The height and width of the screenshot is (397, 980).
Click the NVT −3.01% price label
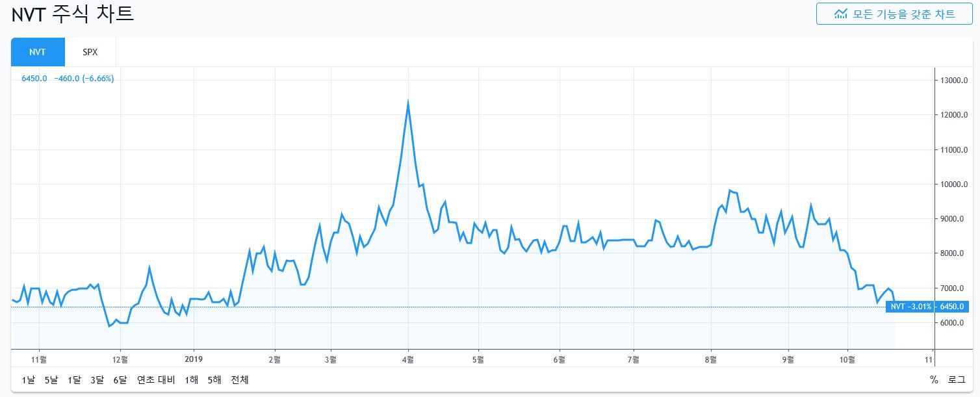[911, 307]
